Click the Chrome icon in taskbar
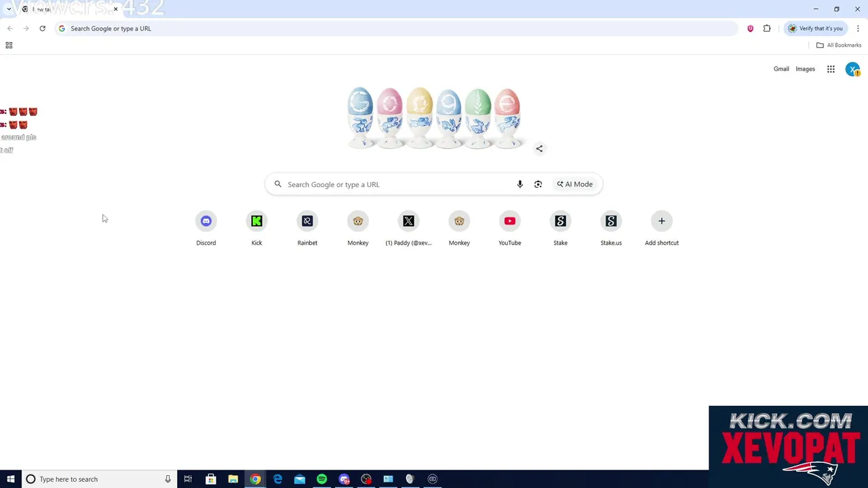Screen dimensions: 868x488 pos(255,479)
